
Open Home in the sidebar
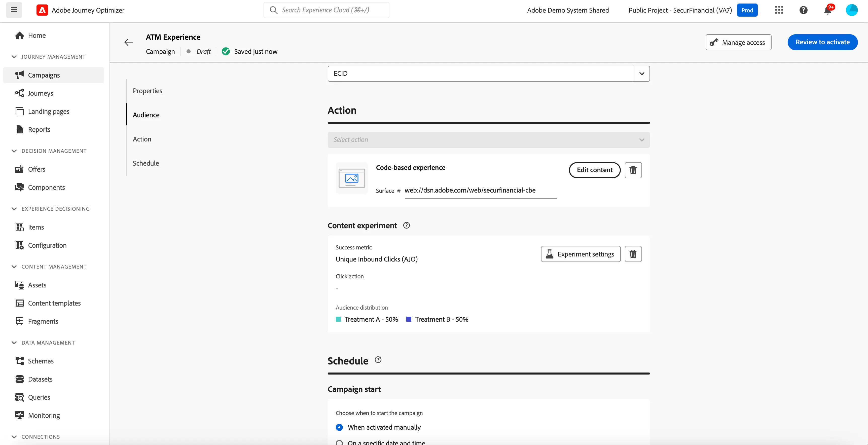click(53, 35)
